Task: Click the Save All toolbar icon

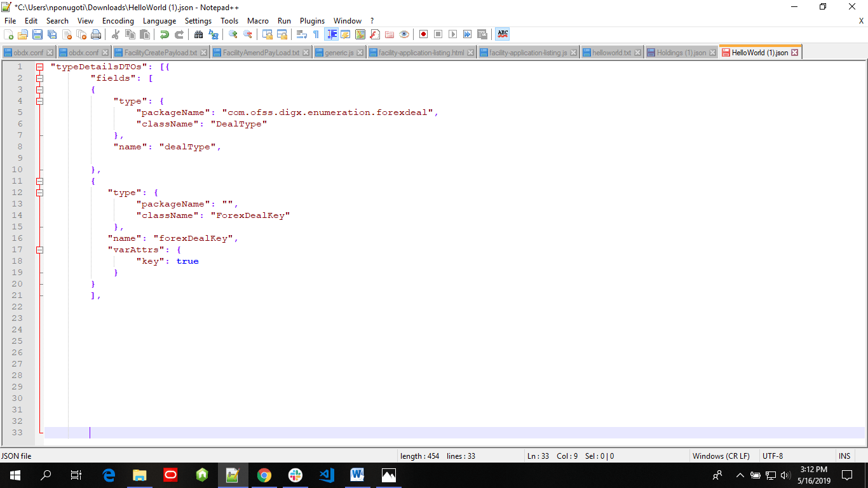Action: [53, 34]
